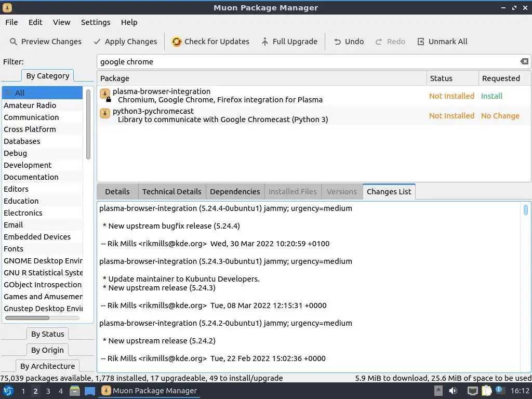Click the python3-pychromecast package icon
This screenshot has height=399, width=532.
point(105,113)
